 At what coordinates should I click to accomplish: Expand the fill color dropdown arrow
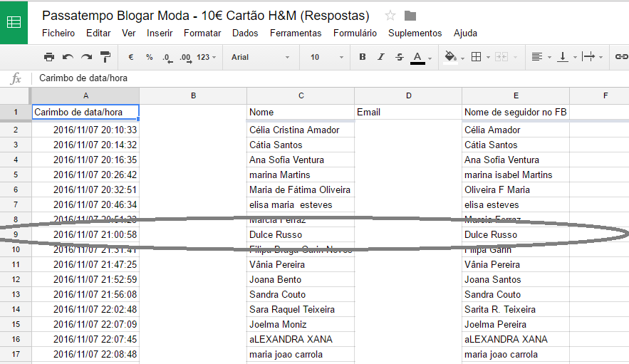pos(462,58)
